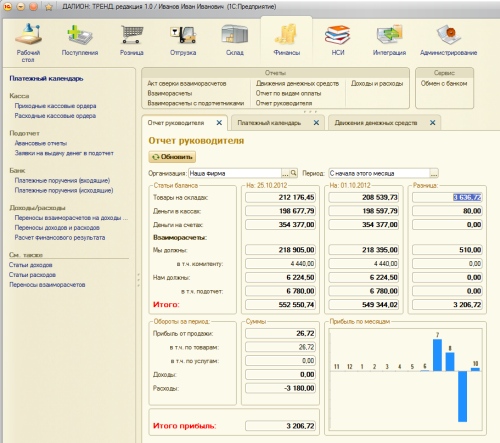The height and width of the screenshot is (443, 500).
Task: Click the favorites star in the title bar
Action: pos(49,7)
